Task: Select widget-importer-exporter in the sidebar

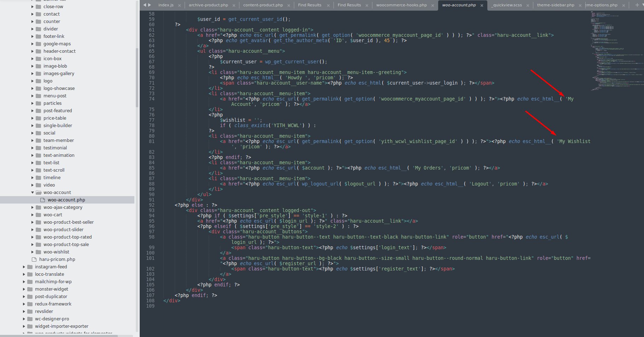Action: click(x=62, y=326)
